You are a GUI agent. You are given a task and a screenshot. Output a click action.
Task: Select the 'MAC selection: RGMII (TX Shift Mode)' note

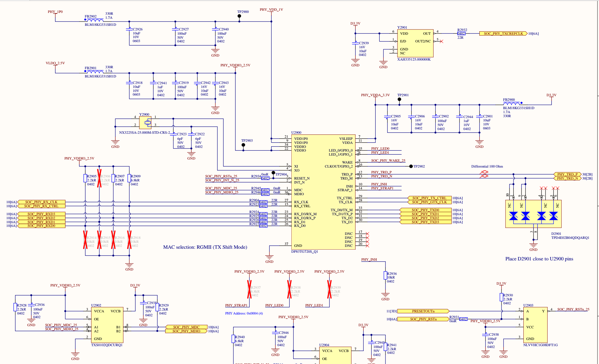click(205, 247)
